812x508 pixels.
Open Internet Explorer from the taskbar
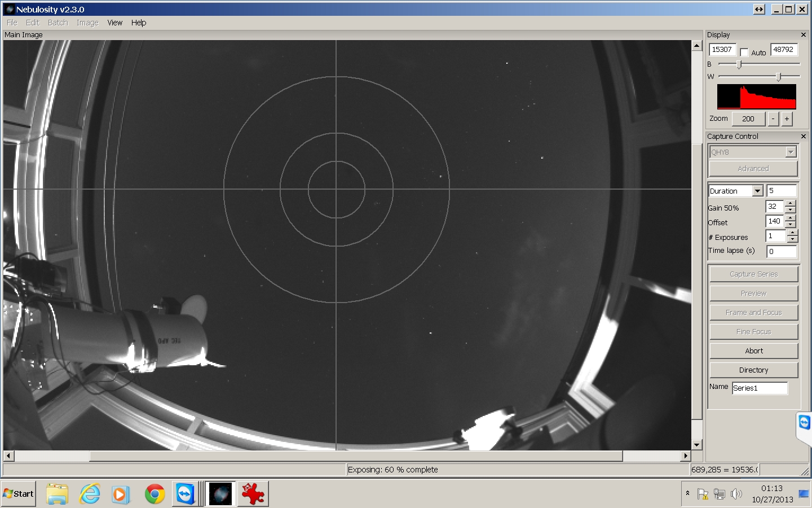pyautogui.click(x=90, y=494)
